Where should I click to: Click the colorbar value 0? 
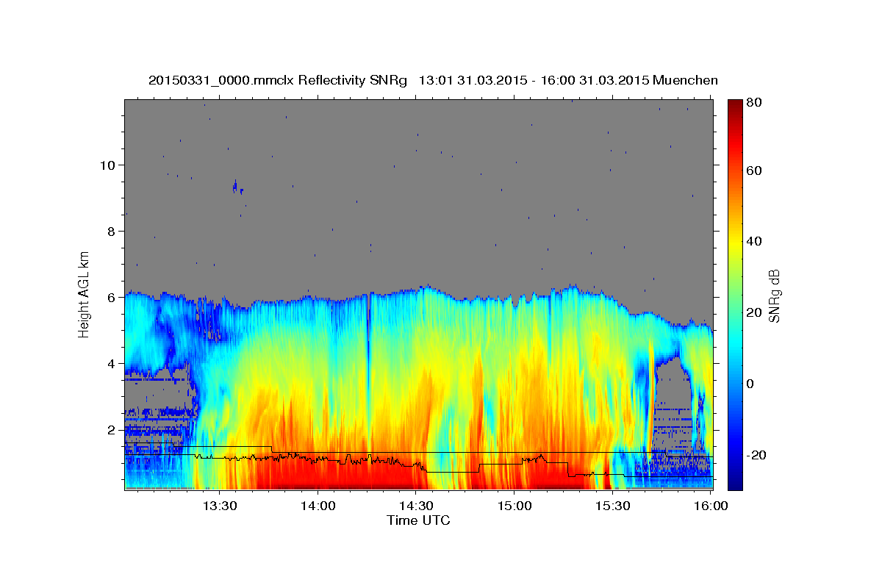tap(749, 384)
